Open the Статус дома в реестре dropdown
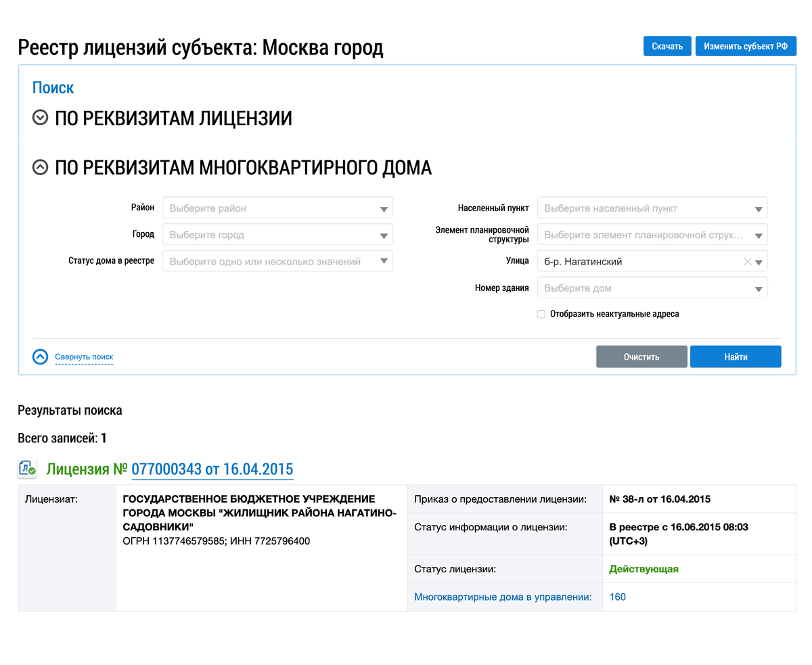Image resolution: width=812 pixels, height=665 pixels. [277, 261]
